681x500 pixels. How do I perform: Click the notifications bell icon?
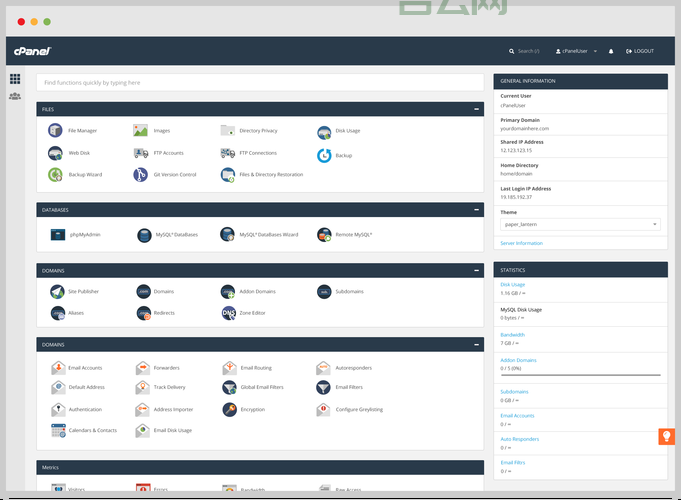[611, 51]
